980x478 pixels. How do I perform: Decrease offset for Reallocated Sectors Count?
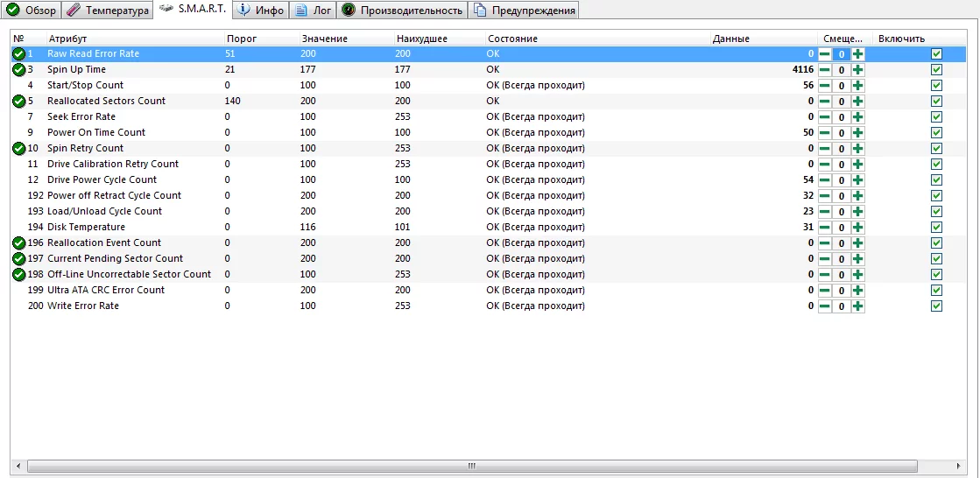tap(825, 102)
